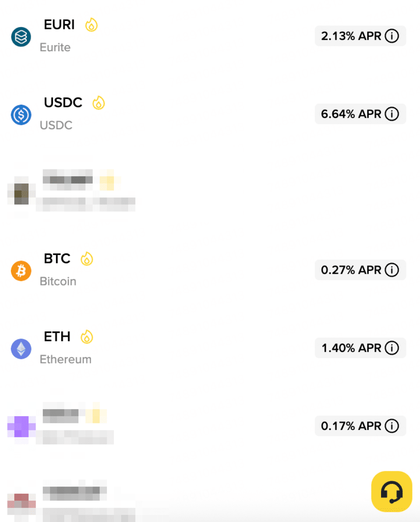Show details for 0.17% APR info icon

pyautogui.click(x=392, y=426)
